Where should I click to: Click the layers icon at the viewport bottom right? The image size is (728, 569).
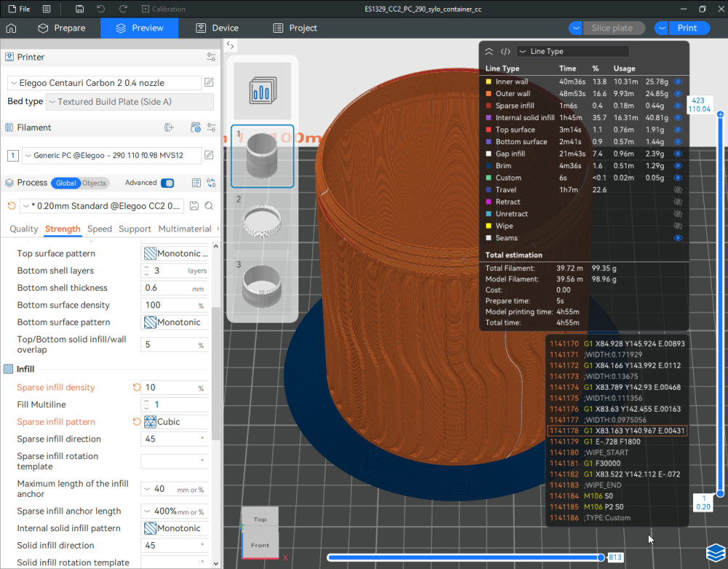tap(714, 553)
